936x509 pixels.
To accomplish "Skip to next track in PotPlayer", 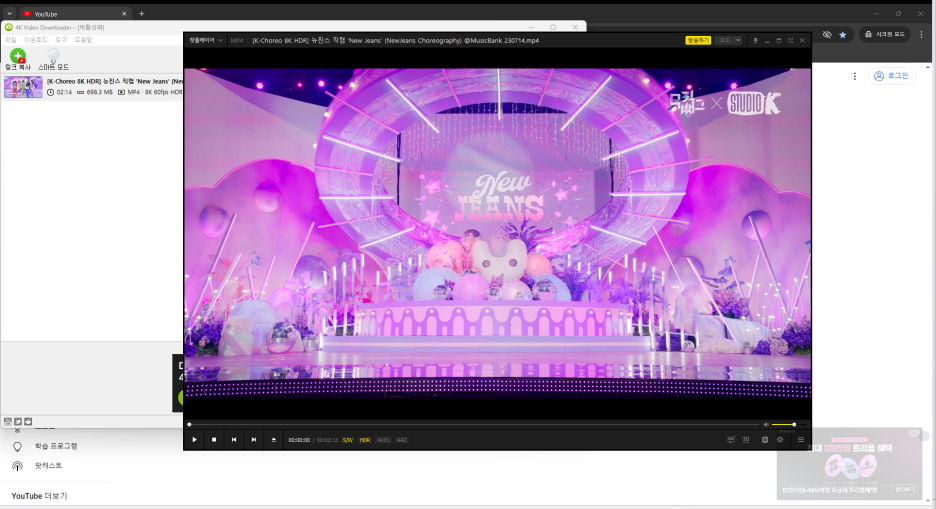I will click(x=254, y=440).
